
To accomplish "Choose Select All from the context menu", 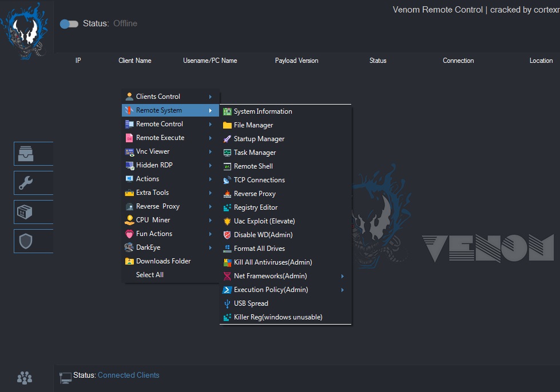I will tap(150, 275).
